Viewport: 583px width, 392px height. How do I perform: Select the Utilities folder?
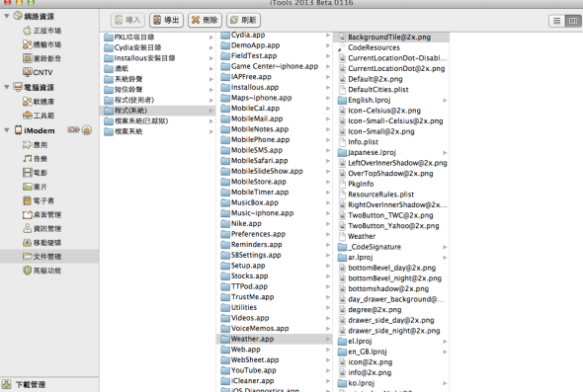point(274,307)
